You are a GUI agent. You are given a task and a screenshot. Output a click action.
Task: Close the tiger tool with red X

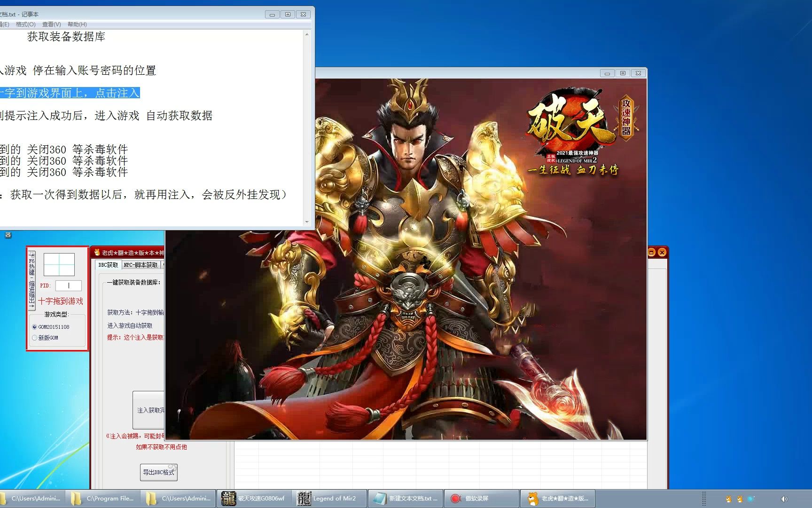pyautogui.click(x=662, y=253)
